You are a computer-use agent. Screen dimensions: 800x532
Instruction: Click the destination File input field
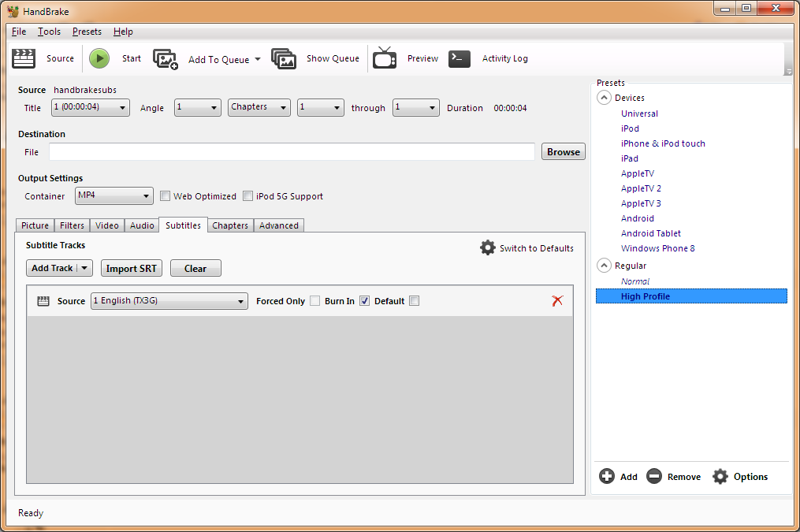point(292,152)
